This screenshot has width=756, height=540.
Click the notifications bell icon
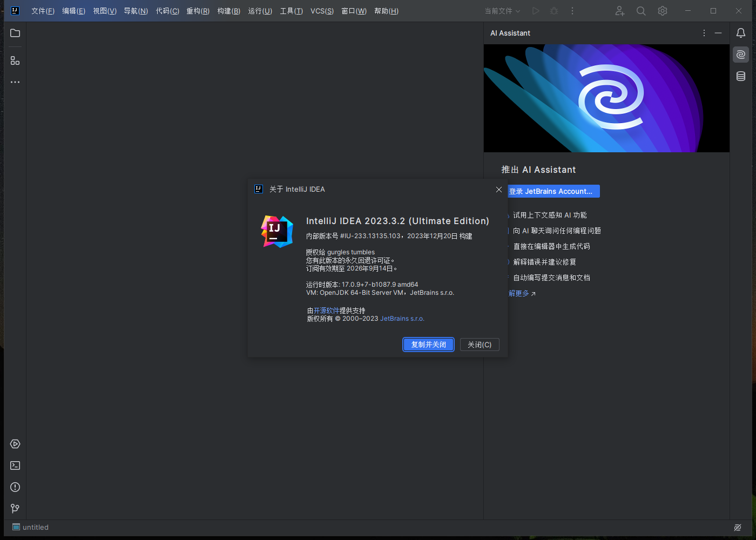click(740, 33)
